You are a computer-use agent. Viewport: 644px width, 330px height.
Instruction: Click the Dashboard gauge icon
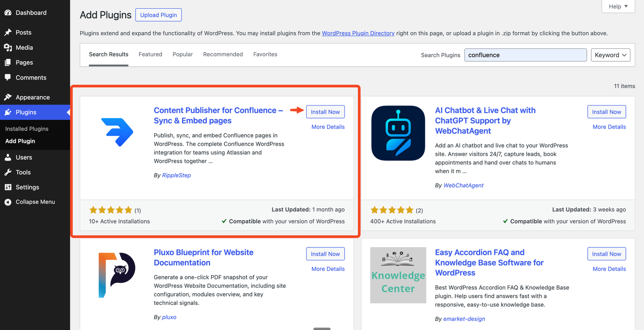pos(8,12)
